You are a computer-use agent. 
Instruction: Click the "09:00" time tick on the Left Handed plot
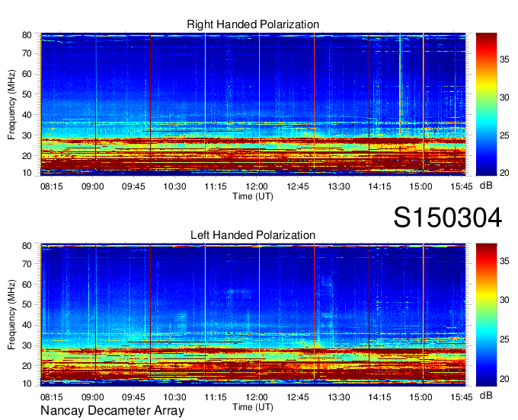click(92, 397)
